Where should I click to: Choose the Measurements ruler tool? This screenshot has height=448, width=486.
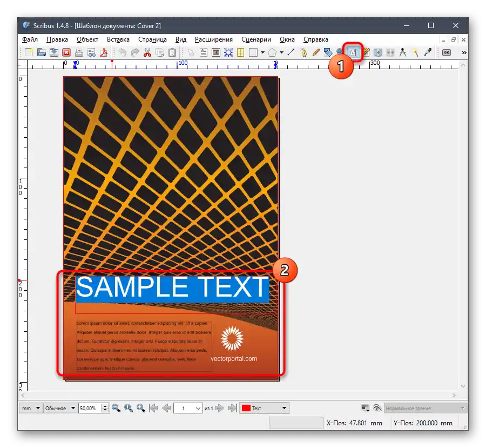[x=402, y=52]
